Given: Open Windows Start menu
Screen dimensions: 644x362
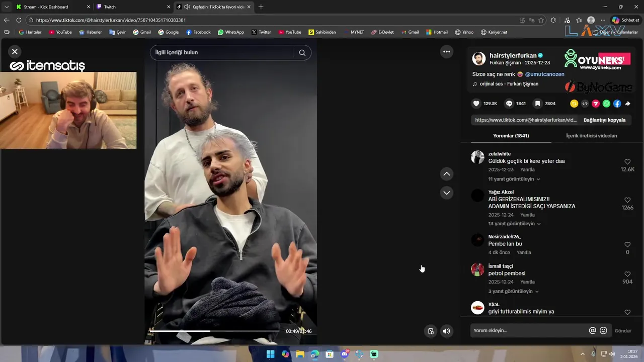Looking at the screenshot, I should click(x=270, y=354).
